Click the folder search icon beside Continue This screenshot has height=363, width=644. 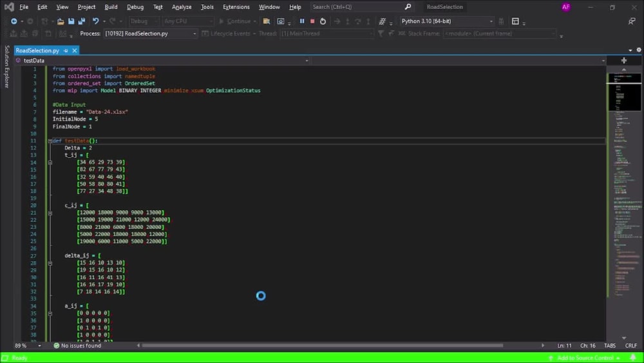(266, 21)
